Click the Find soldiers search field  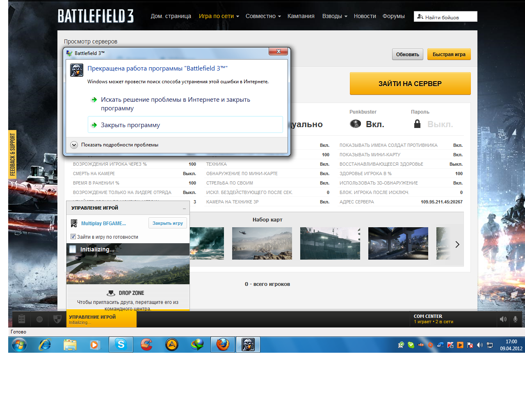(445, 16)
